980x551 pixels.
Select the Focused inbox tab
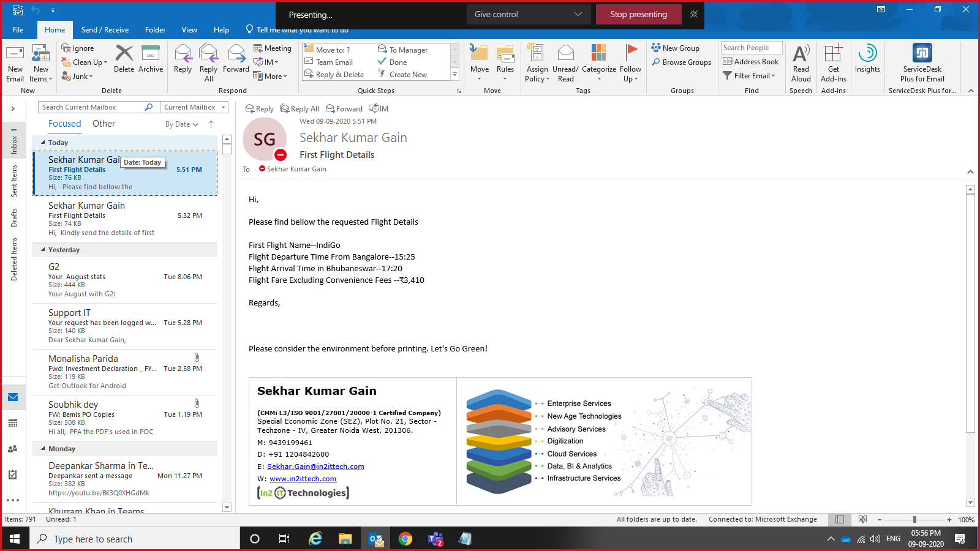[65, 124]
